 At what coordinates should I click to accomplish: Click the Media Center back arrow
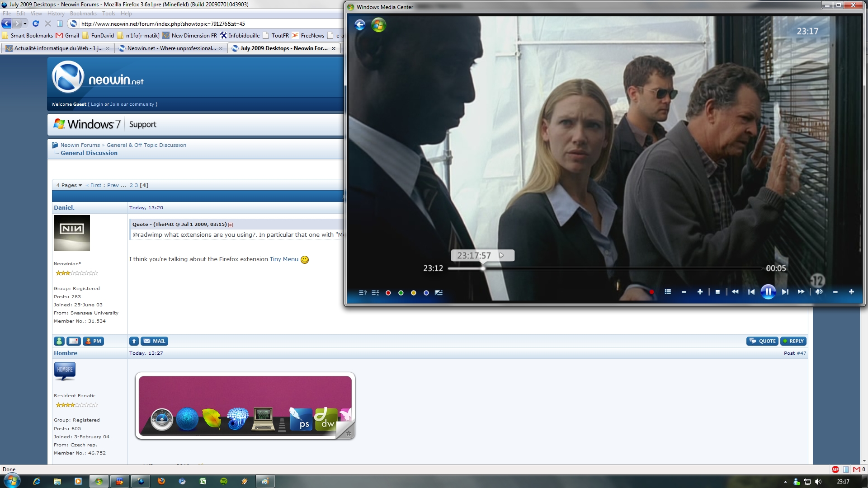pyautogui.click(x=360, y=25)
